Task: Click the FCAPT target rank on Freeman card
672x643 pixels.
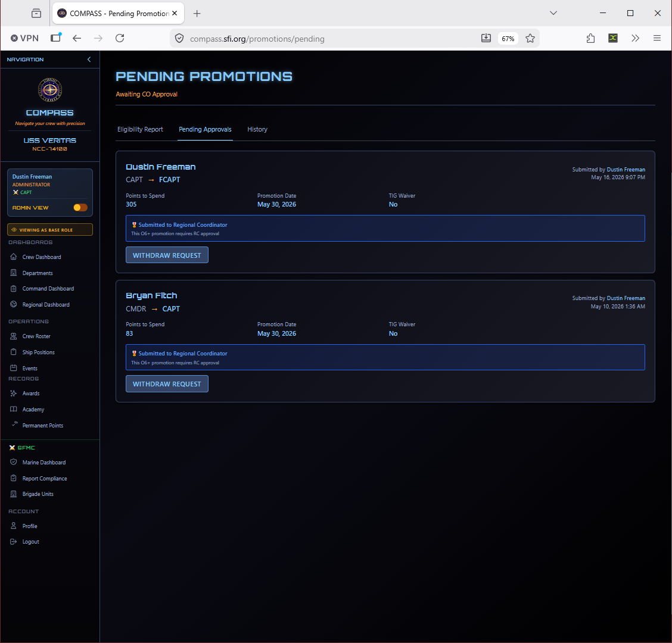Action: click(169, 179)
